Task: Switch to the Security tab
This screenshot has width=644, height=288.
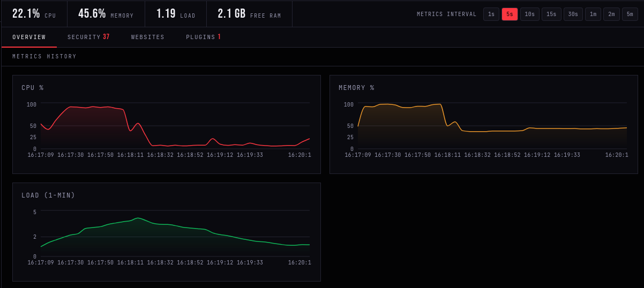Action: tap(88, 37)
